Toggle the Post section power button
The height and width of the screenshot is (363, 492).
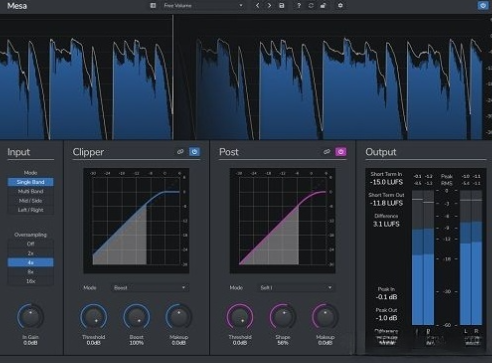click(341, 152)
